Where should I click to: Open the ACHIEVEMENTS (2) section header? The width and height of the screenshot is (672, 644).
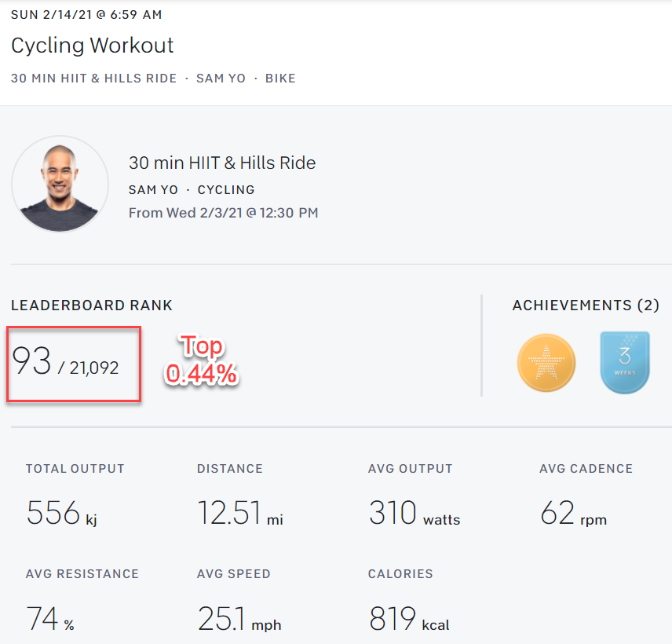click(586, 305)
